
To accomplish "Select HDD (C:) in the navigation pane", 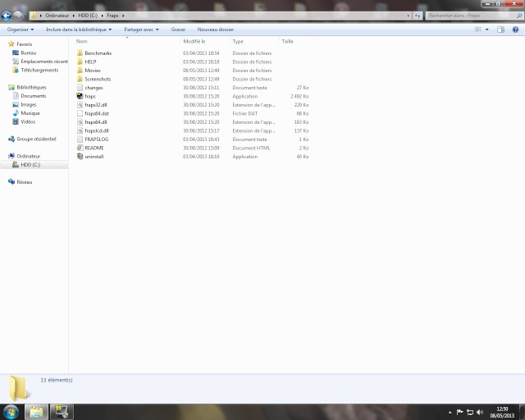I will pos(30,164).
